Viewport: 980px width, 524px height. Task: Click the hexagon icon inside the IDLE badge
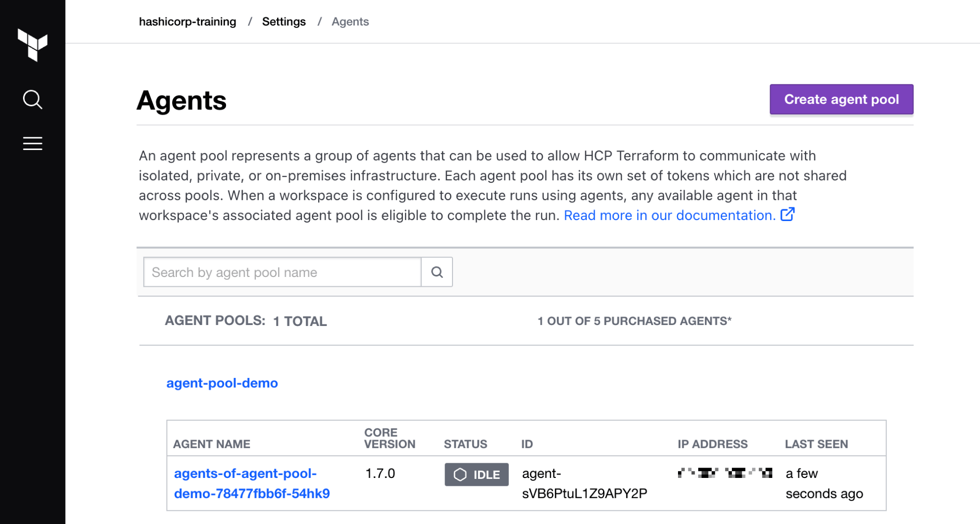(x=459, y=474)
